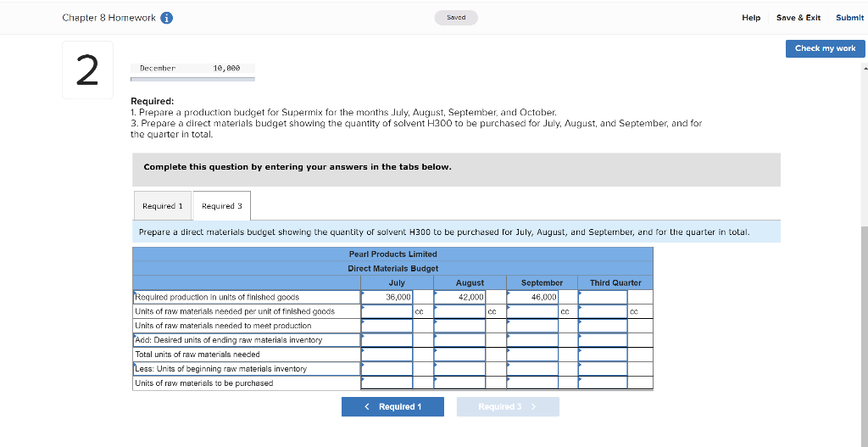
Task: Click August required production field 42,000
Action: pos(460,297)
